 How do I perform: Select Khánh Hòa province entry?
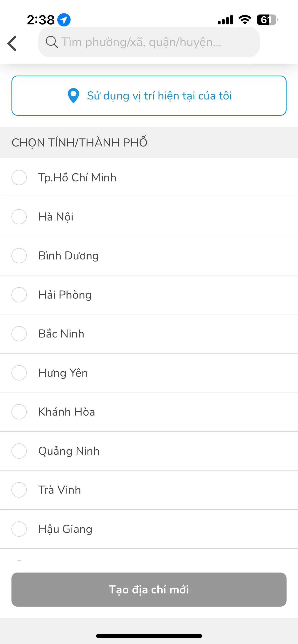point(149,412)
